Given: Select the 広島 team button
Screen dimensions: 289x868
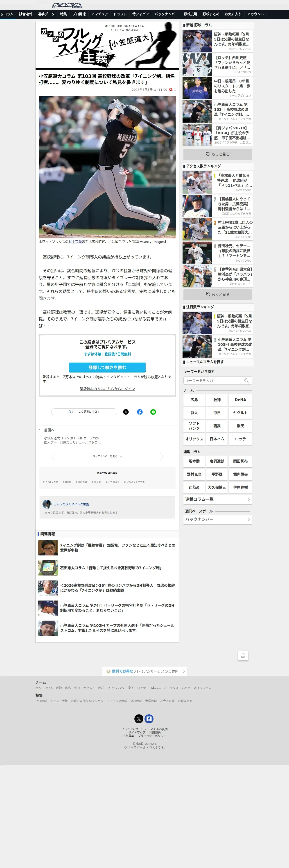Looking at the screenshot, I should pyautogui.click(x=194, y=400).
